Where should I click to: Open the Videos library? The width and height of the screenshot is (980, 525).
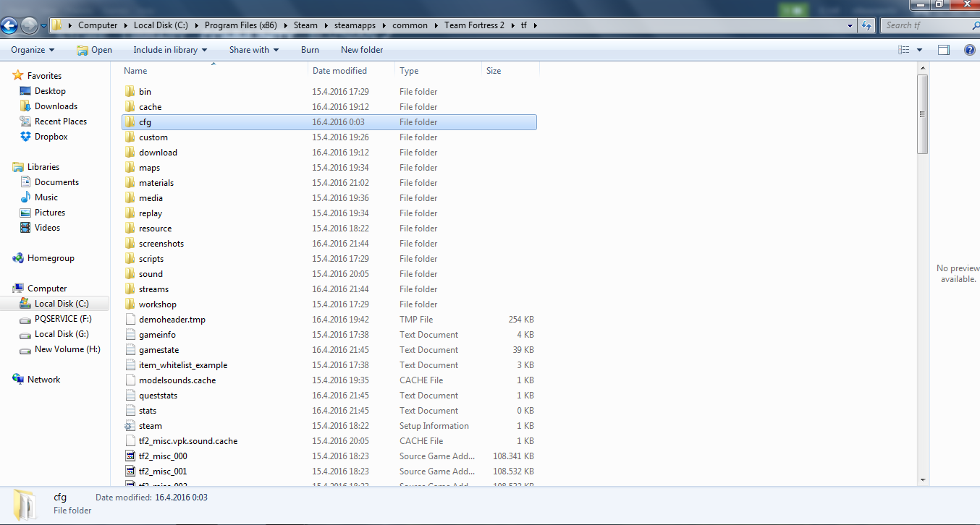pyautogui.click(x=48, y=228)
